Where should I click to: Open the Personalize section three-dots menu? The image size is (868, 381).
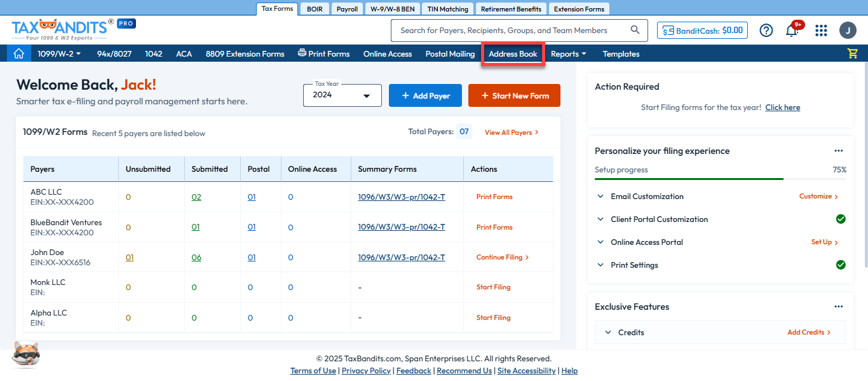pos(838,151)
